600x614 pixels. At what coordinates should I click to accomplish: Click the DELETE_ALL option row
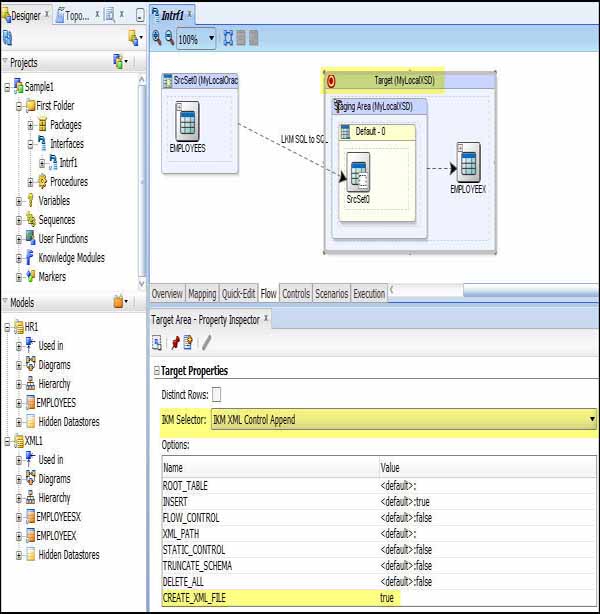tap(379, 582)
